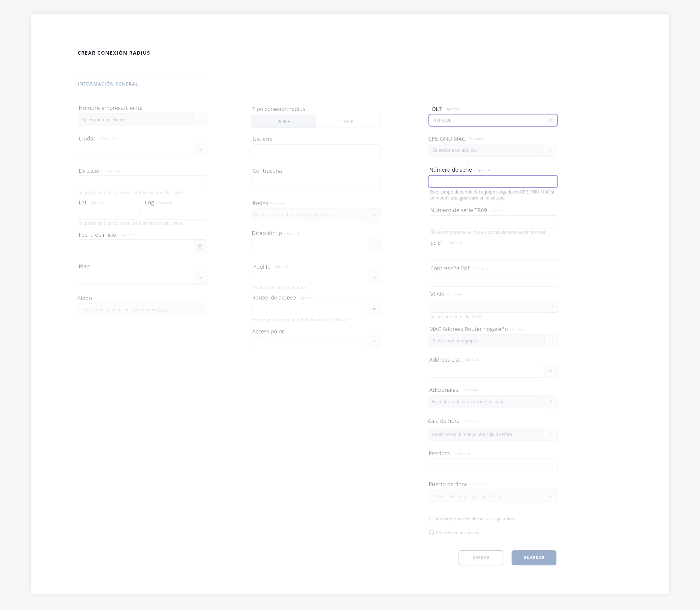This screenshot has width=700, height=610.
Task: Expand the OLT dropdown
Action: click(551, 120)
